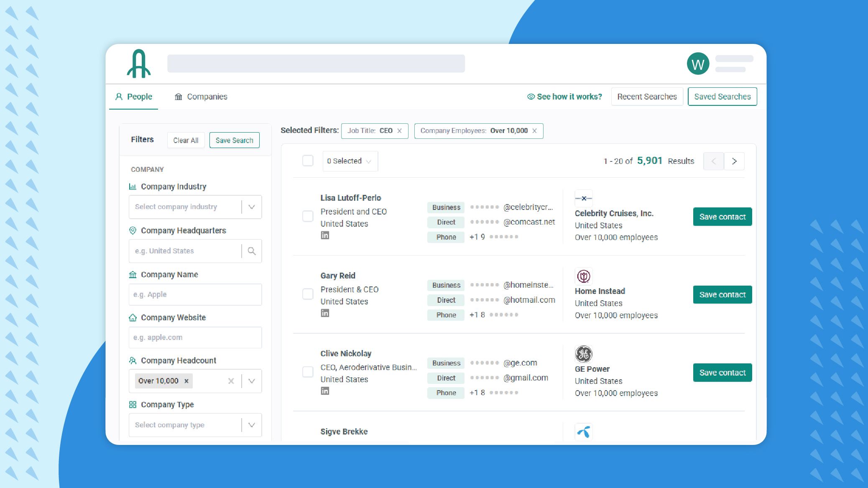Open Lisa Lutoff-Perlo's LinkedIn icon

(325, 235)
